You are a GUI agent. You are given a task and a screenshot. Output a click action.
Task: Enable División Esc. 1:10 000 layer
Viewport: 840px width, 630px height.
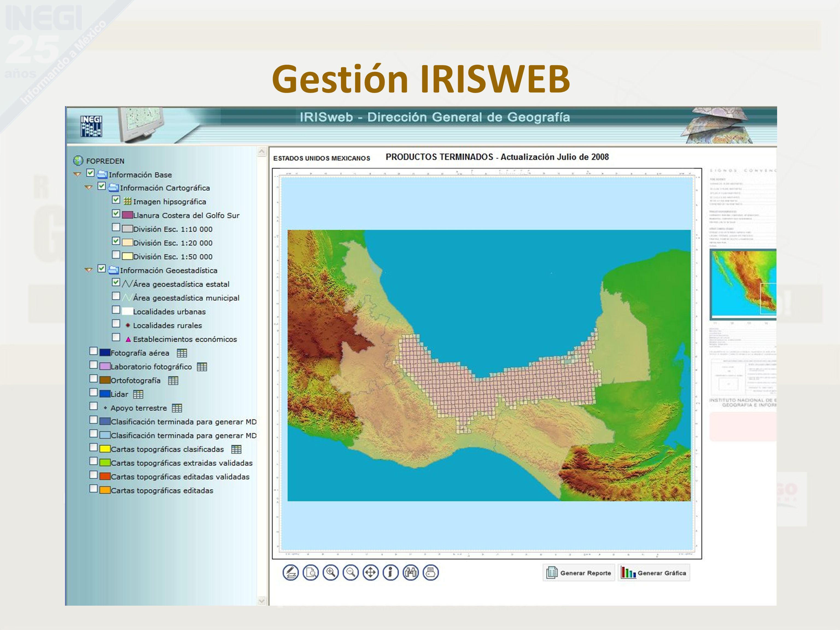coord(116,227)
